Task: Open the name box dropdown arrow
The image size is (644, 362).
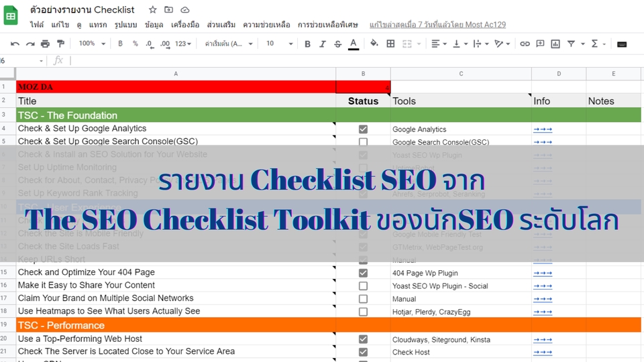Action: coord(41,61)
